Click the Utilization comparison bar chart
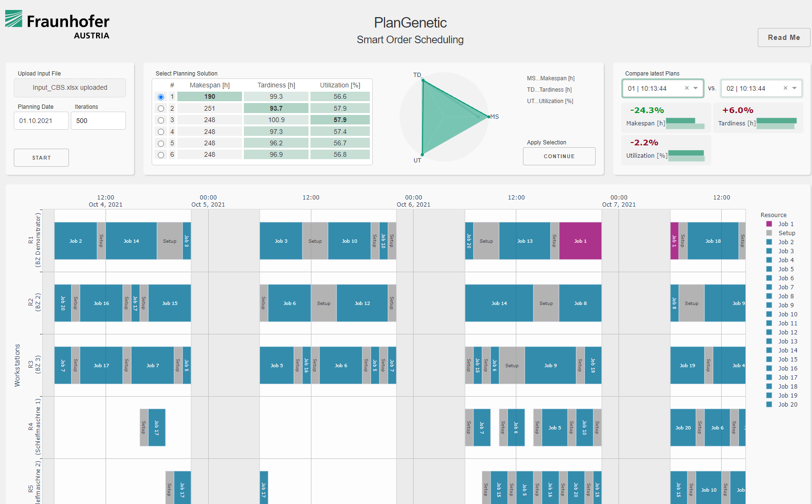 686,156
